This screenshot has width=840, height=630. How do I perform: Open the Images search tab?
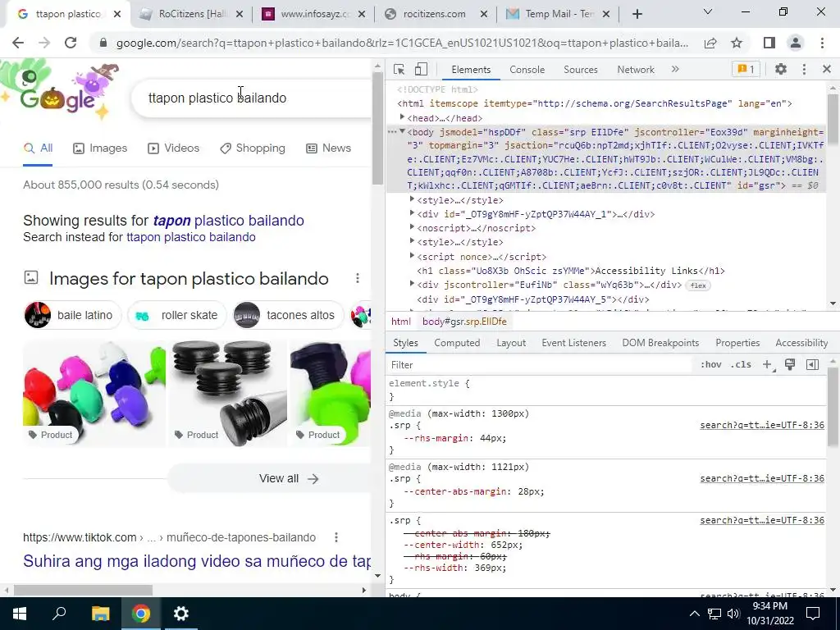pyautogui.click(x=100, y=148)
